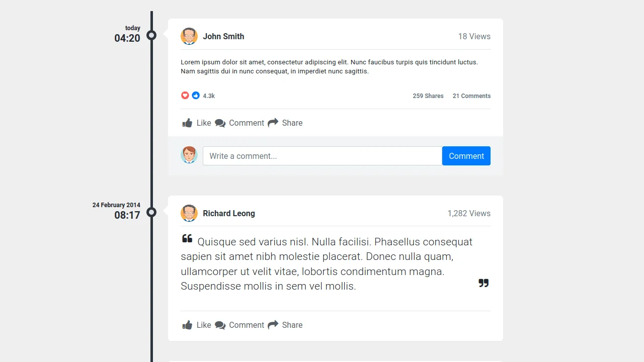Click the 21 Comments counter link

tap(471, 96)
